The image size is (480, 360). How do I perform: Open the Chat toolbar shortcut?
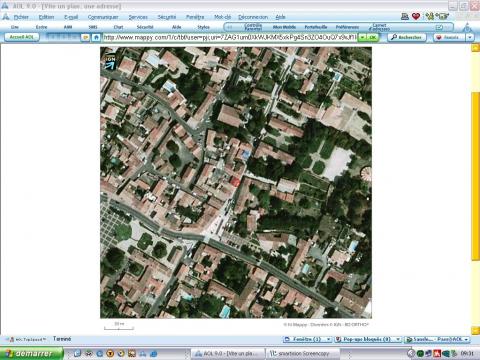point(118,27)
